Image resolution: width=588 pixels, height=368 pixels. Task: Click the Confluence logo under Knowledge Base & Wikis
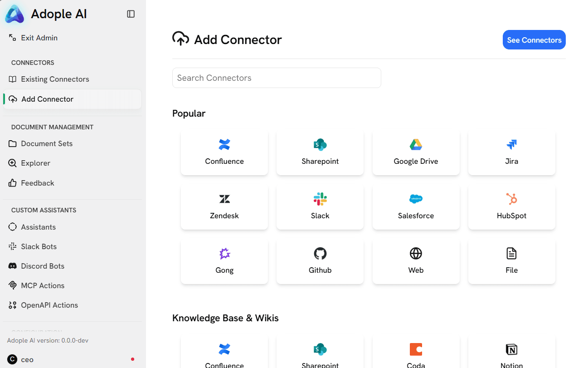(x=224, y=349)
